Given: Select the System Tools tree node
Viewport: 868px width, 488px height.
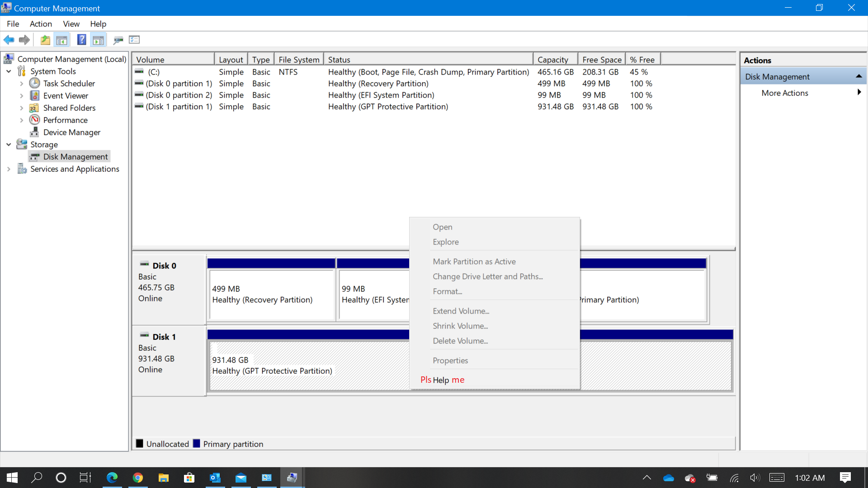Looking at the screenshot, I should coord(53,71).
